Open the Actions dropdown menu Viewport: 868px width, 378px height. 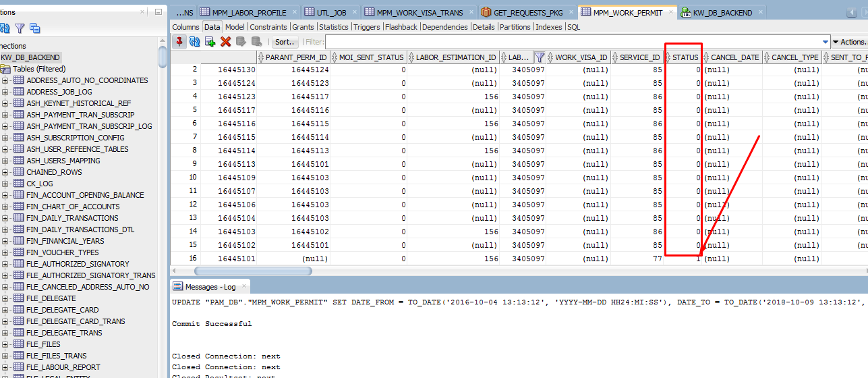pyautogui.click(x=850, y=42)
